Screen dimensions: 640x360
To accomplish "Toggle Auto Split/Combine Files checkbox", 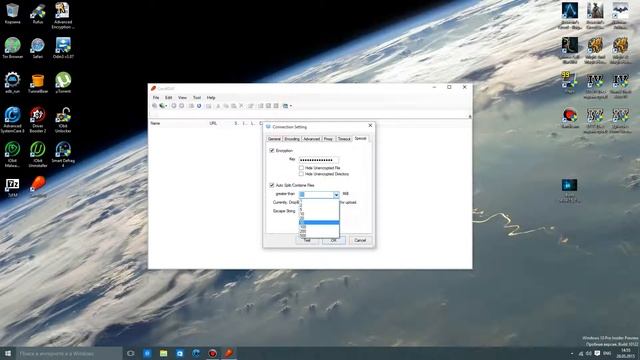I will [272, 185].
